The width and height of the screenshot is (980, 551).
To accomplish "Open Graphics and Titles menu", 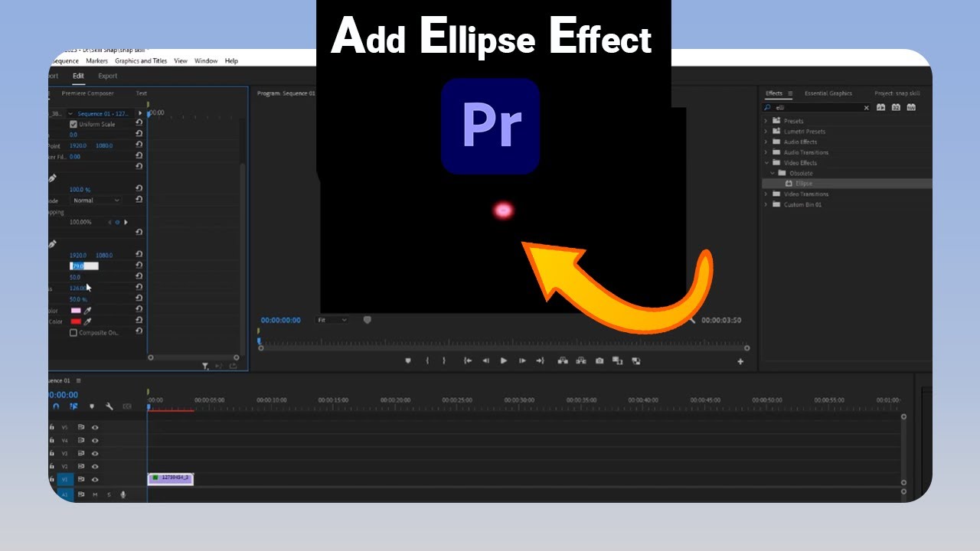I will [141, 61].
